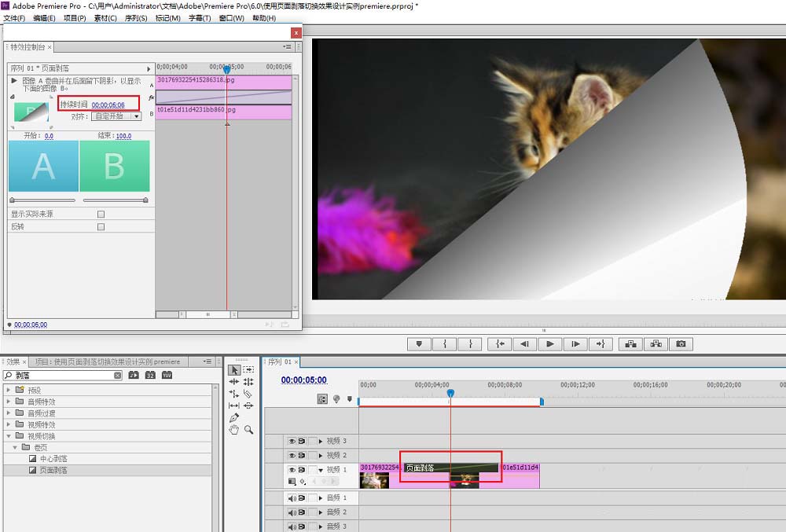The width and height of the screenshot is (786, 532).
Task: Toggle eye visibility for 视频 3 track
Action: pyautogui.click(x=291, y=442)
